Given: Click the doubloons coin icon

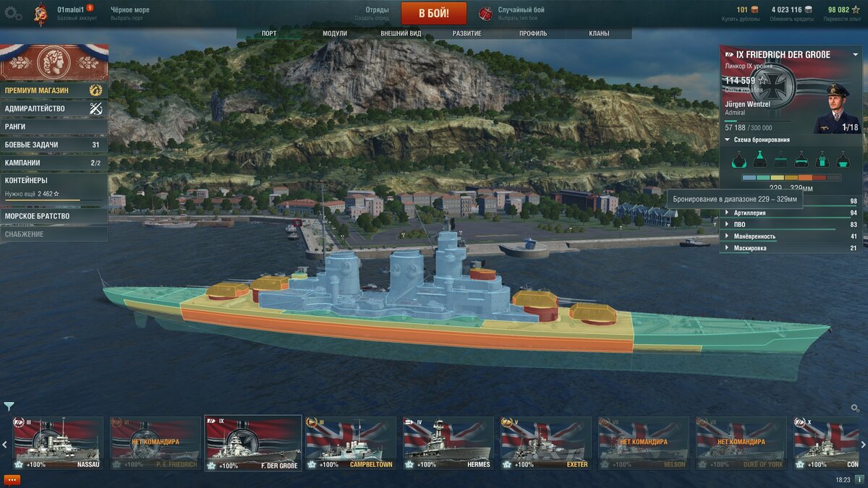Looking at the screenshot, I should (754, 9).
